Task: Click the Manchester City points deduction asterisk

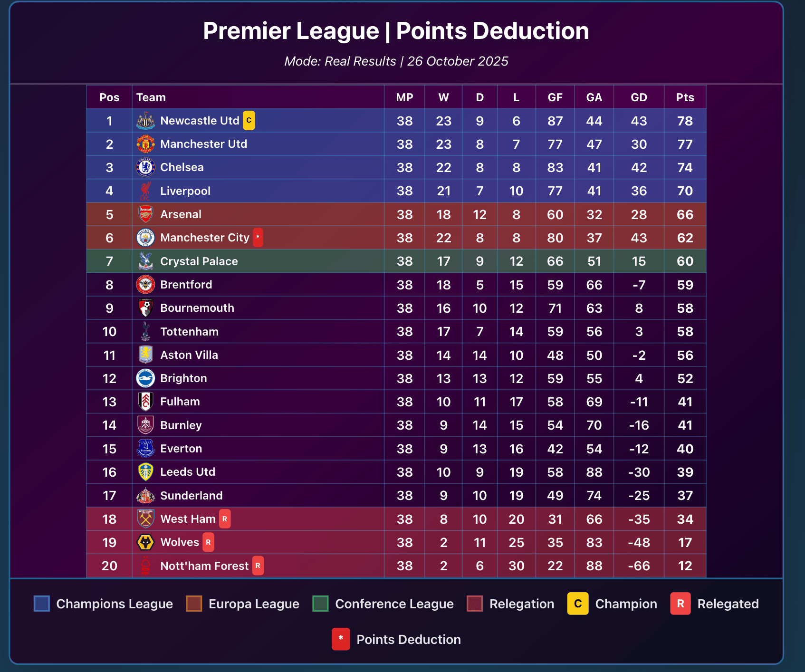Action: click(258, 237)
